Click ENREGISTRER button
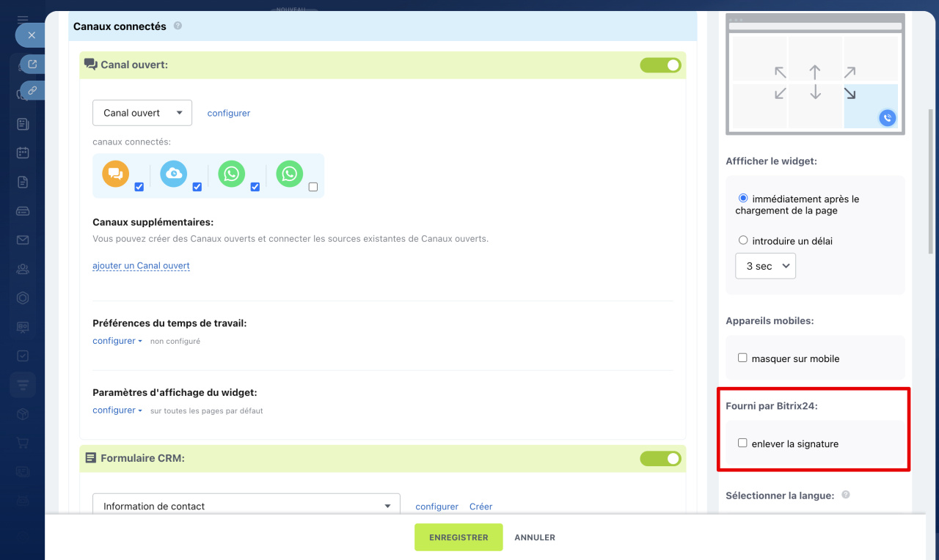The width and height of the screenshot is (939, 560). [x=458, y=537]
